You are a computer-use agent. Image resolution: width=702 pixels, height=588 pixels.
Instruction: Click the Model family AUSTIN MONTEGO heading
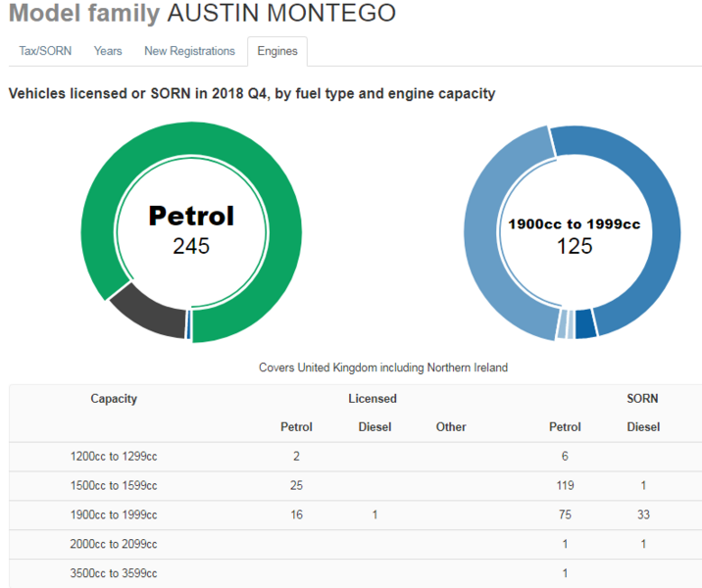[x=202, y=13]
